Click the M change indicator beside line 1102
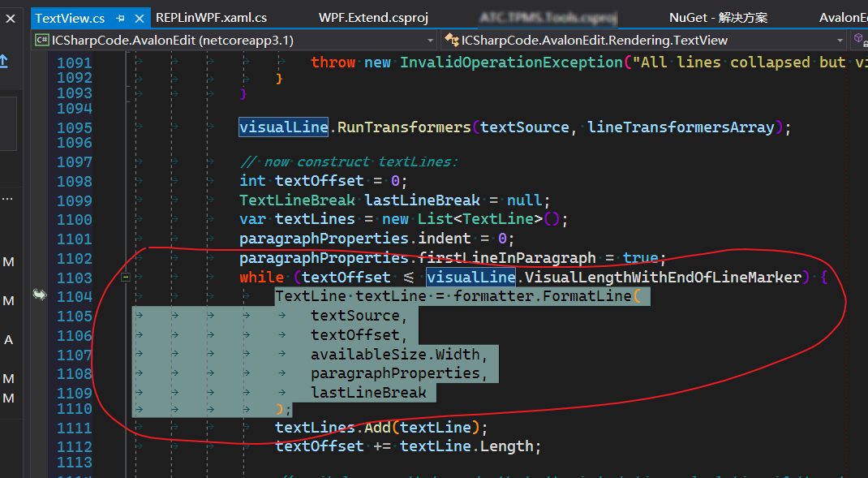This screenshot has width=868, height=478. click(x=9, y=261)
